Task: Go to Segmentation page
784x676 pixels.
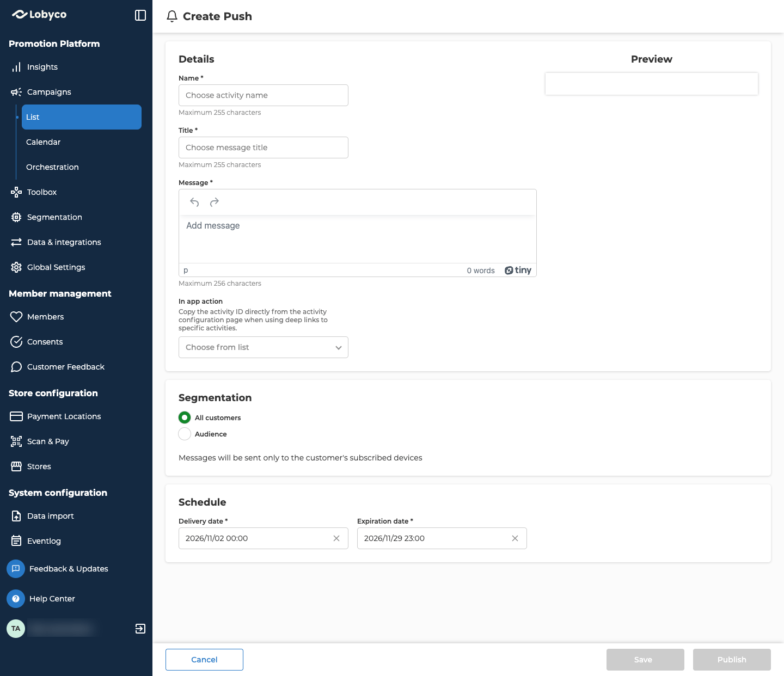Action: (54, 217)
